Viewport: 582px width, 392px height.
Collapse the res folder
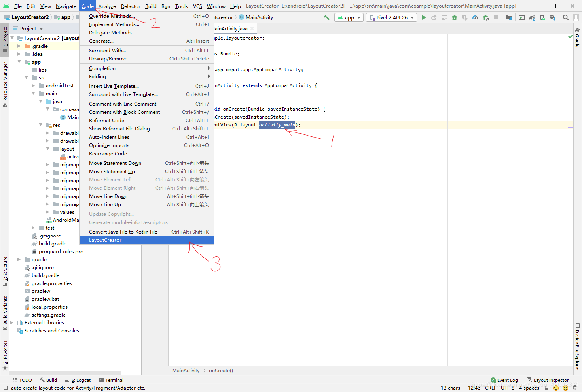coord(40,125)
